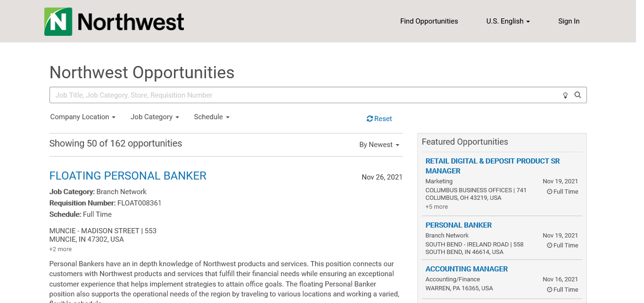
Task: Click the Reset refresh icon
Action: 370,119
